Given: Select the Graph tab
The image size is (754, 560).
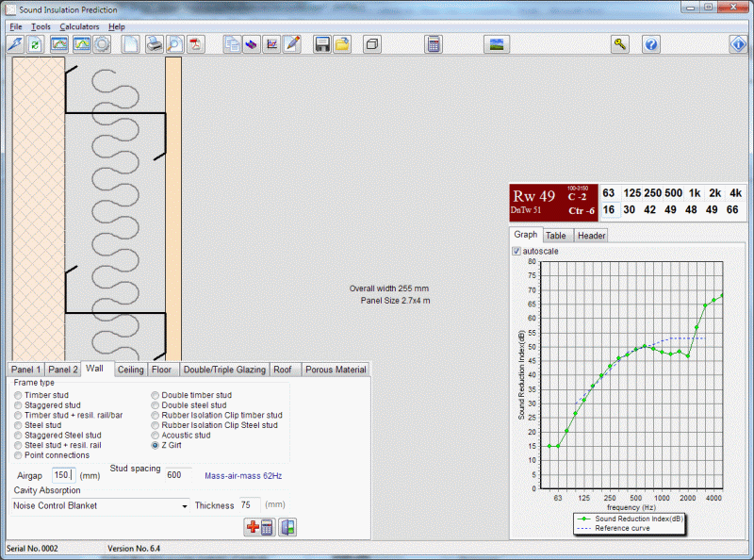Looking at the screenshot, I should coord(526,235).
